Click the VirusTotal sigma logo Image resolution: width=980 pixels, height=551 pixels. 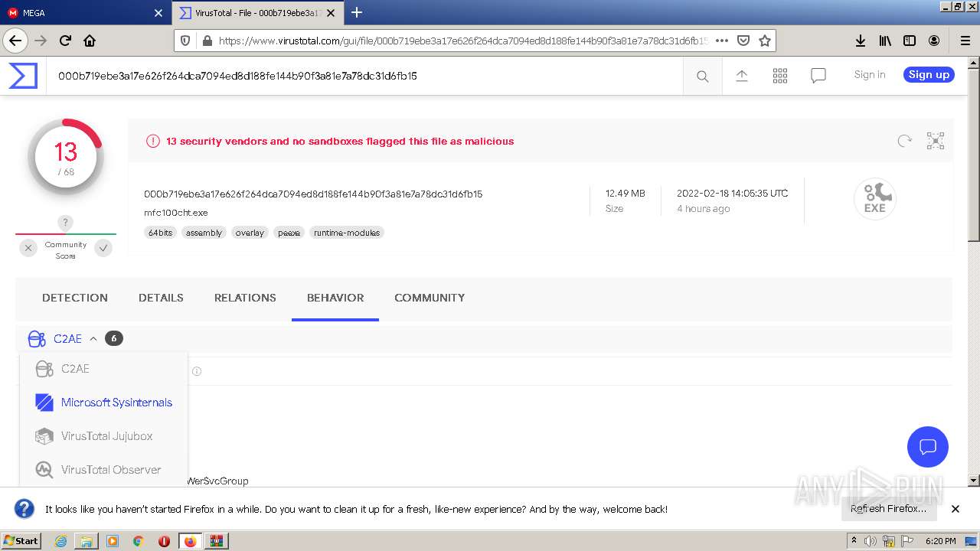(23, 76)
